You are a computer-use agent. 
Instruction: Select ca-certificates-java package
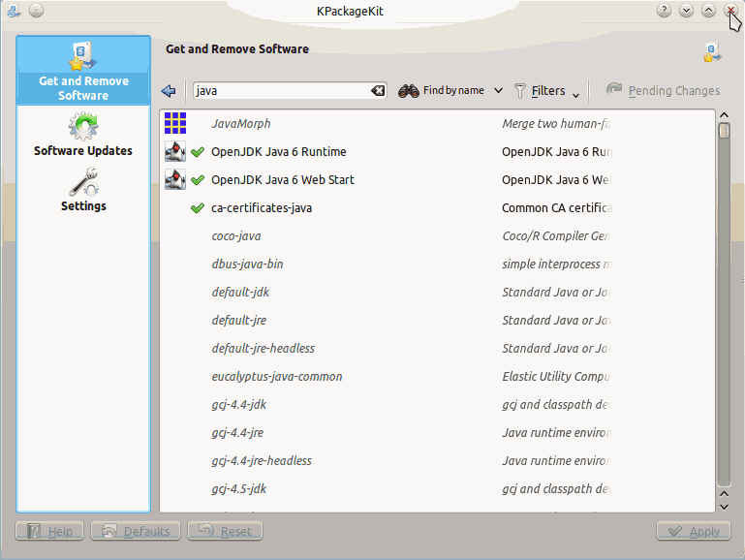coord(262,208)
